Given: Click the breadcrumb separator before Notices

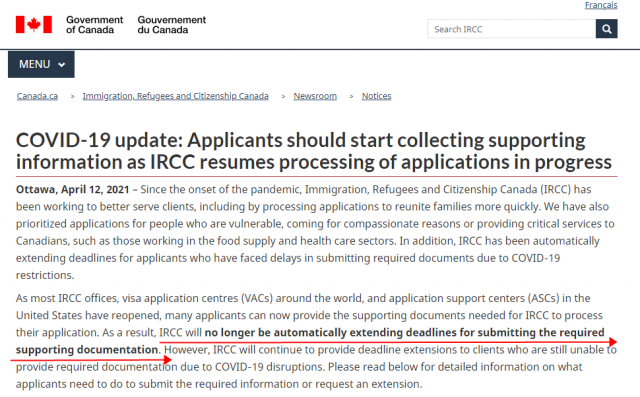Looking at the screenshot, I should coord(351,96).
